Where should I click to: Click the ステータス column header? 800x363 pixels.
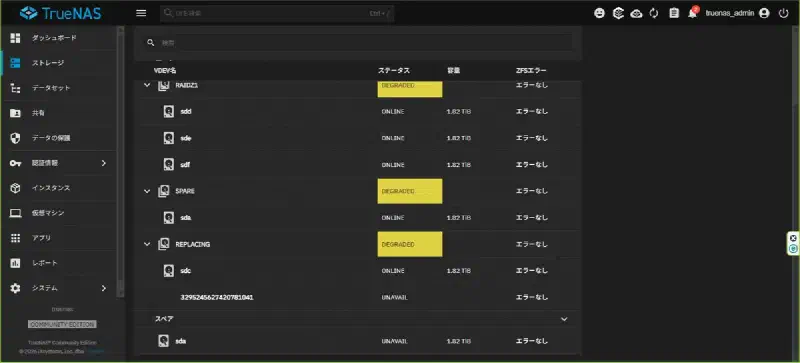[393, 70]
